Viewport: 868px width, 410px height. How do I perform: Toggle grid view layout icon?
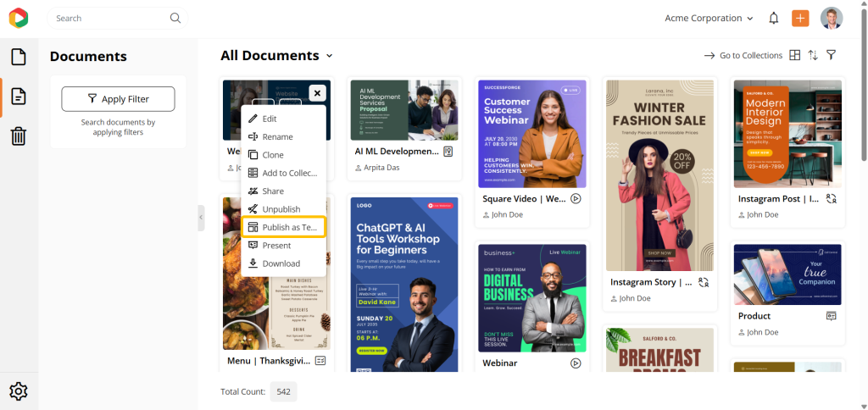point(794,55)
